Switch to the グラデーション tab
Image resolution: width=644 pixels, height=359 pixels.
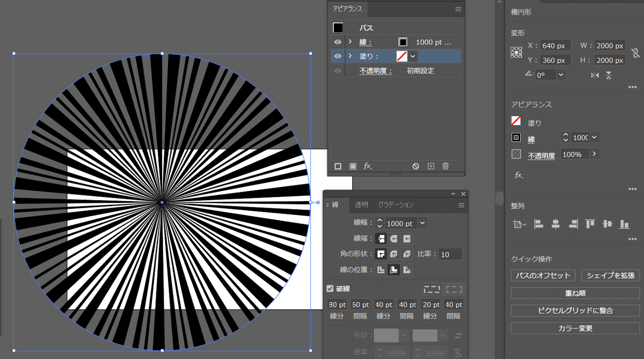pyautogui.click(x=395, y=205)
